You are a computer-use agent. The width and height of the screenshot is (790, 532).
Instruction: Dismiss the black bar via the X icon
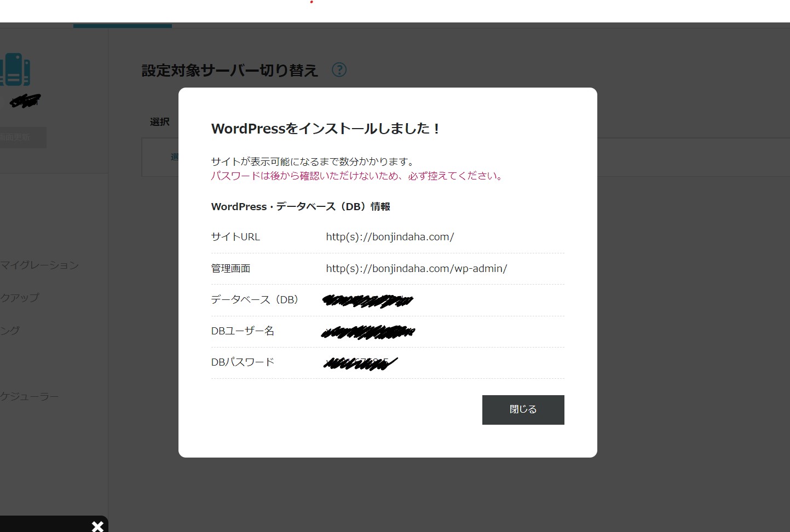[x=97, y=526]
